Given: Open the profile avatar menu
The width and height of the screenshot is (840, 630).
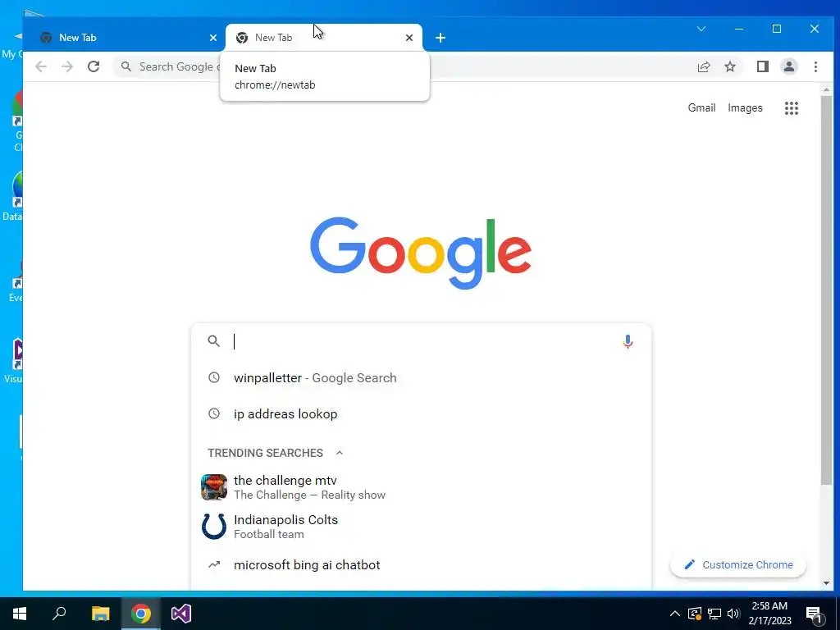Looking at the screenshot, I should point(789,66).
